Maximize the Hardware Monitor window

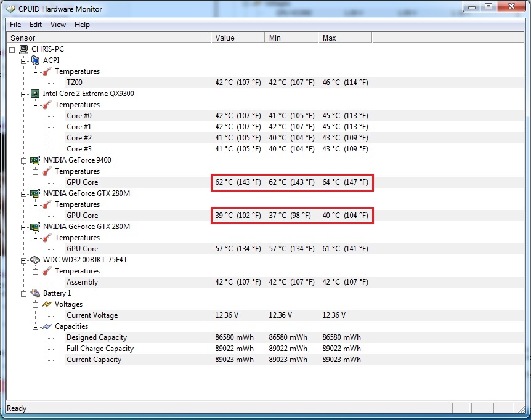point(488,7)
